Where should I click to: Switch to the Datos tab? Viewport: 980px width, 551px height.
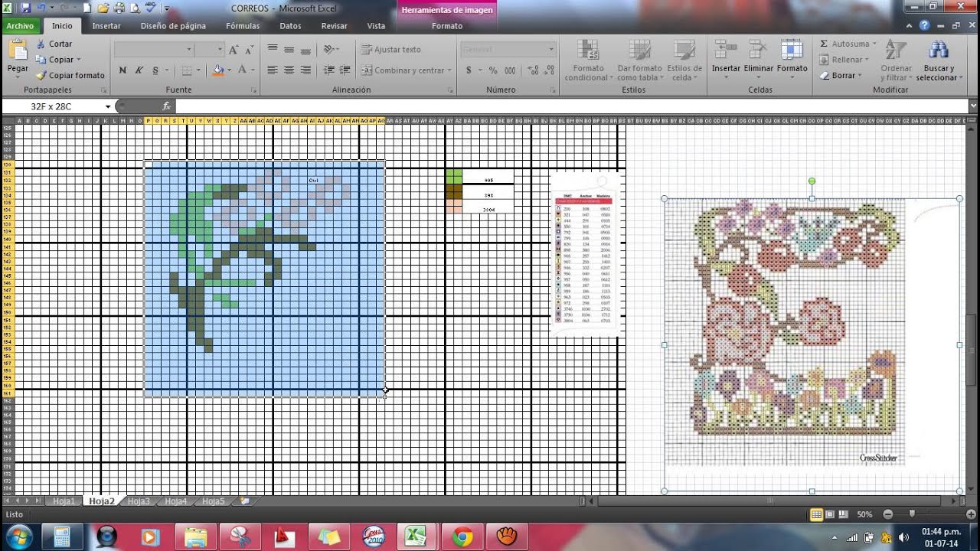[290, 25]
